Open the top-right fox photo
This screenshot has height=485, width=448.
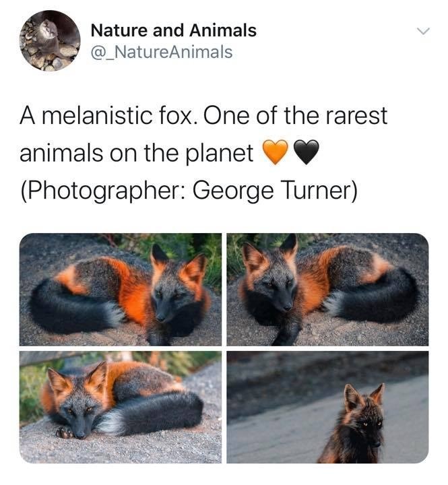327,289
